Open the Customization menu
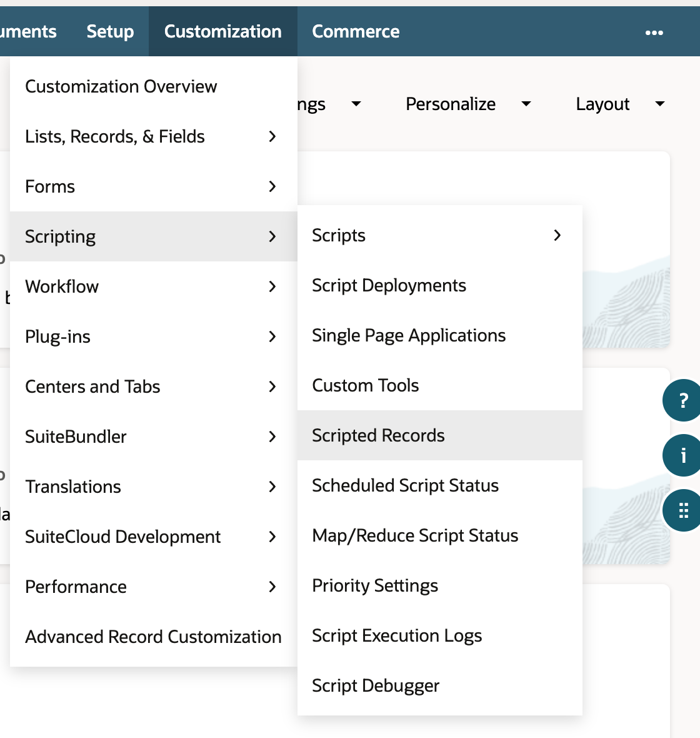This screenshot has height=738, width=700. [x=223, y=31]
